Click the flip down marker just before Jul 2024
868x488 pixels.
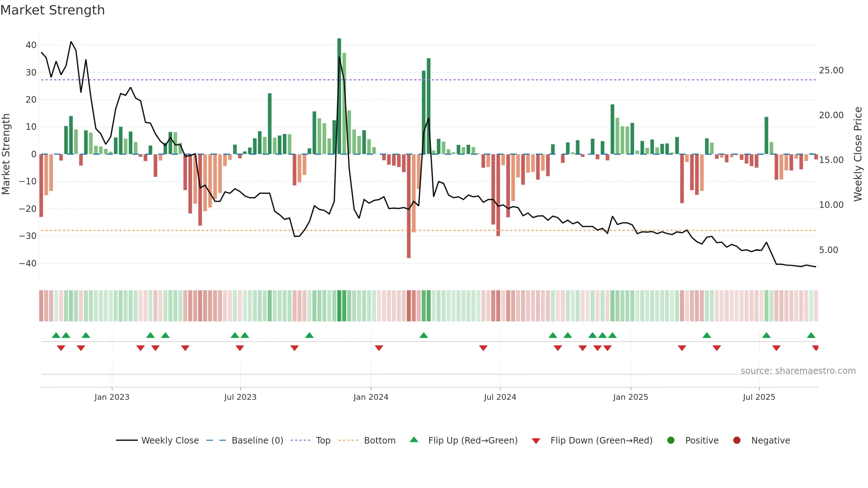[x=483, y=348]
